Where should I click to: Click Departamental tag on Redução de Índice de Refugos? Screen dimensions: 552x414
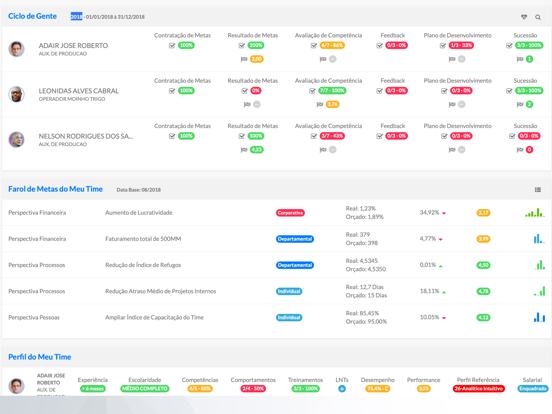[x=295, y=265]
